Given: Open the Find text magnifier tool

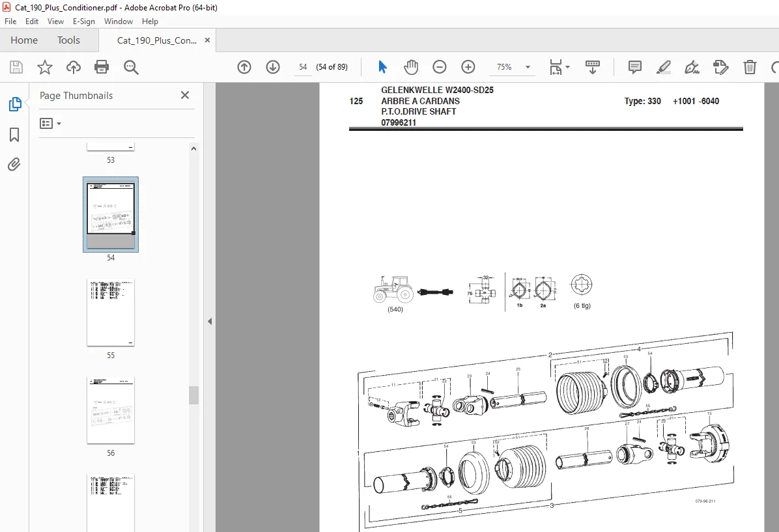Looking at the screenshot, I should click(131, 67).
